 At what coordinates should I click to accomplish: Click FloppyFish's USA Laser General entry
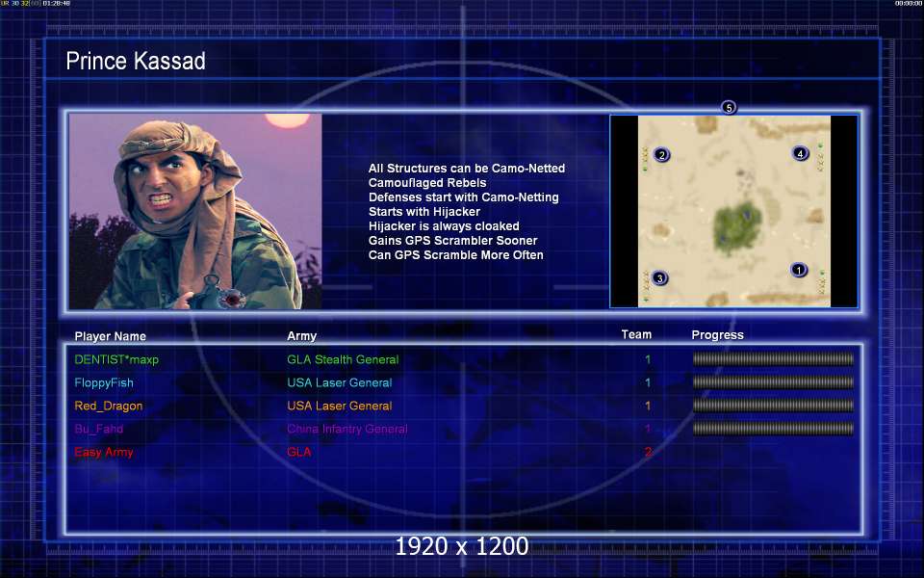click(340, 382)
